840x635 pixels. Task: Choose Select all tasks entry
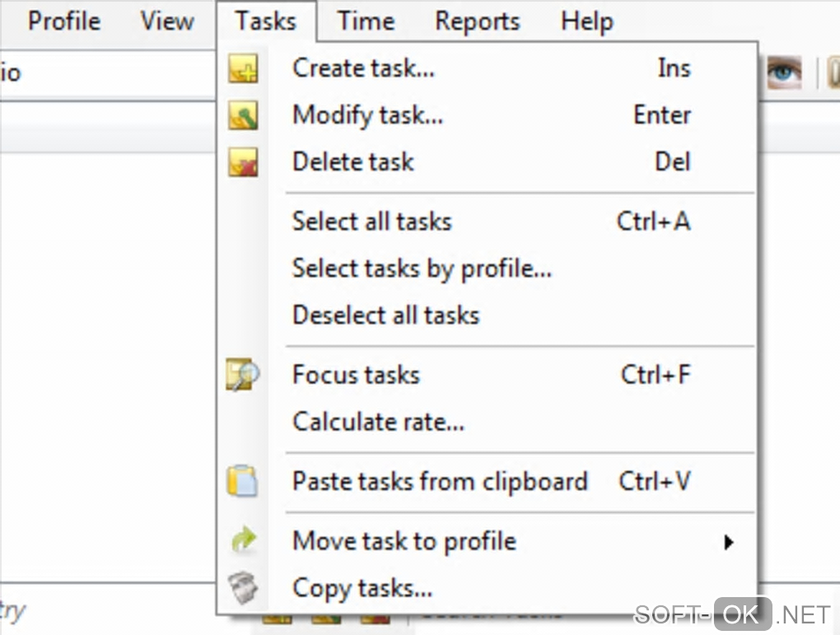pyautogui.click(x=372, y=222)
